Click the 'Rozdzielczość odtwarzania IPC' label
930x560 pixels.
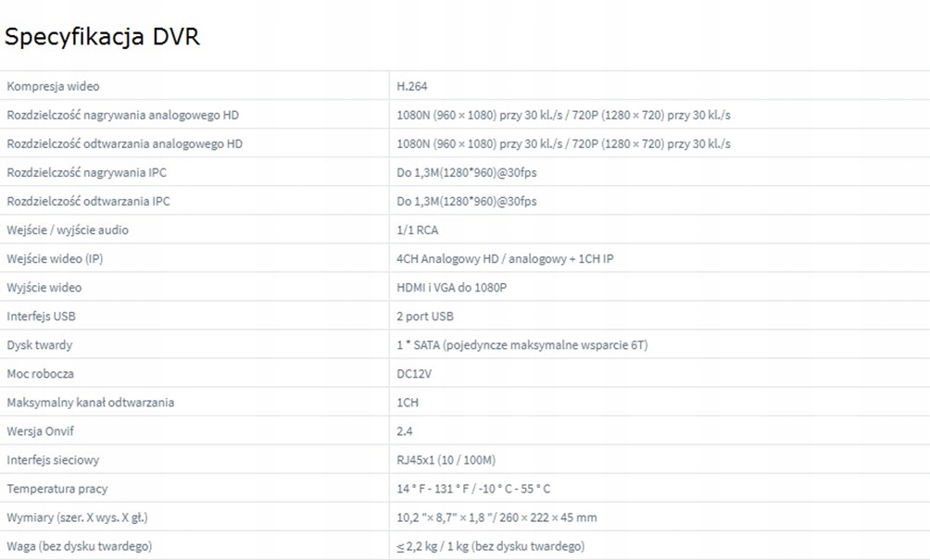88,201
